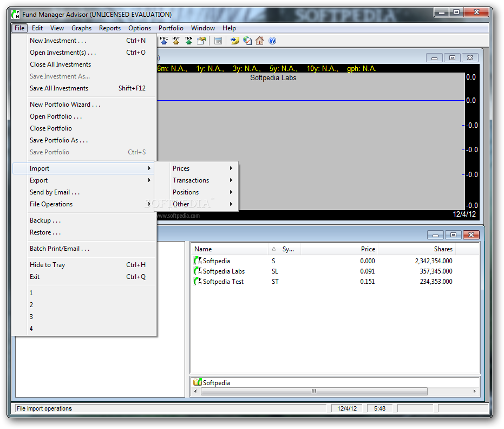Open the View menu
The height and width of the screenshot is (429, 504).
57,28
